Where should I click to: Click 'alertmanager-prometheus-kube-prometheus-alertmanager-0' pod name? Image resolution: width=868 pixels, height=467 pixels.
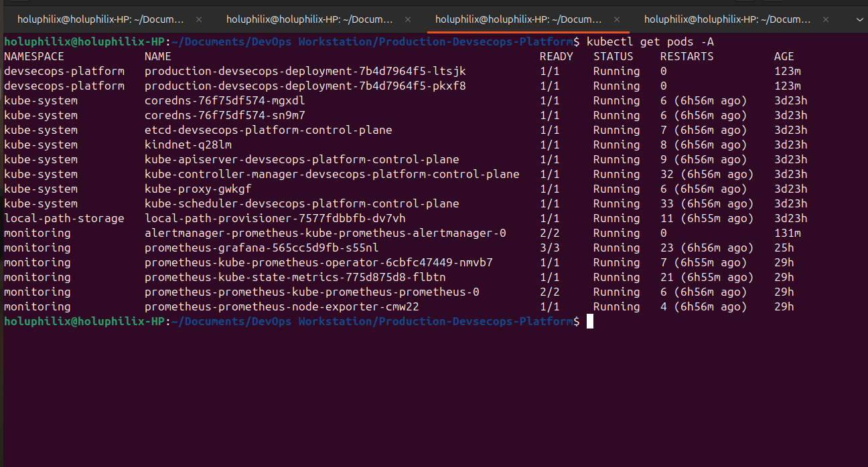[325, 233]
